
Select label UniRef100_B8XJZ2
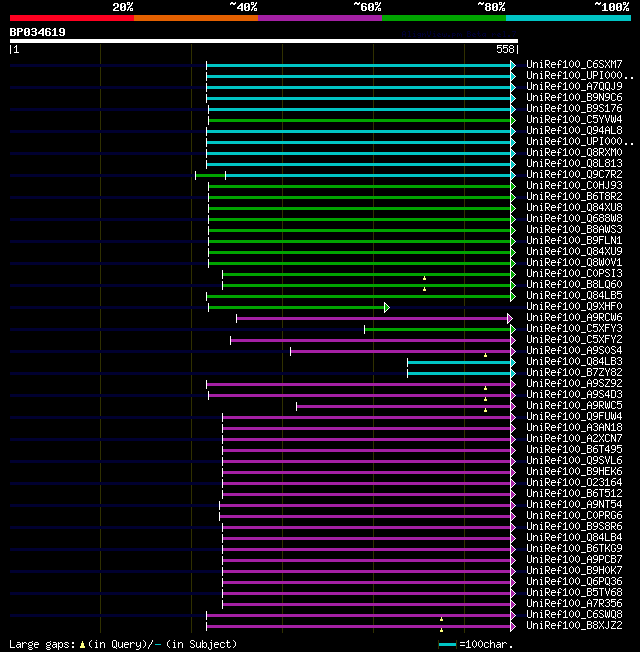coord(574,626)
